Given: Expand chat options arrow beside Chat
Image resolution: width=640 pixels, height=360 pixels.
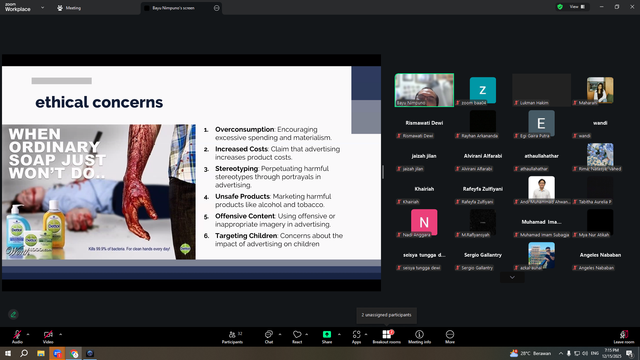Looking at the screenshot, I should (x=280, y=334).
